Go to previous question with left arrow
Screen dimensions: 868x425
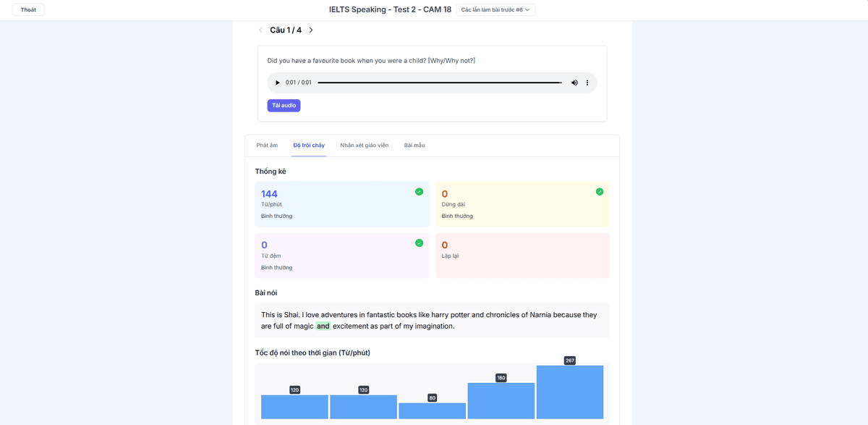[260, 30]
